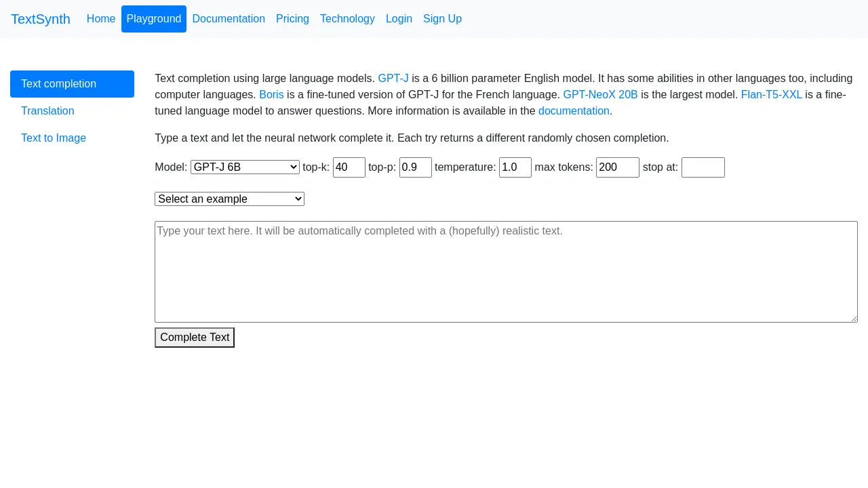Focus the max tokens input field
Viewport: 868px width, 488px height.
[x=618, y=167]
